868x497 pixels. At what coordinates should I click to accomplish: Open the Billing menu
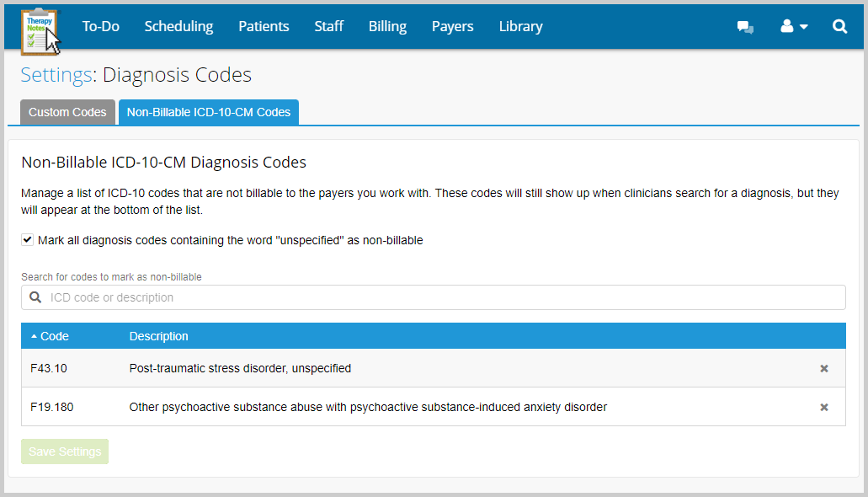[x=387, y=27]
